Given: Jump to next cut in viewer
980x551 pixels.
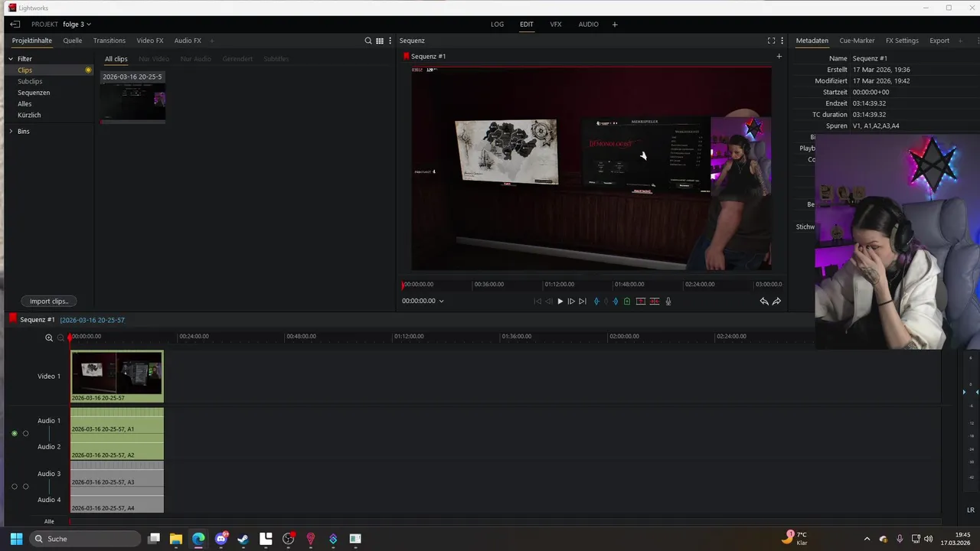Looking at the screenshot, I should coord(583,302).
